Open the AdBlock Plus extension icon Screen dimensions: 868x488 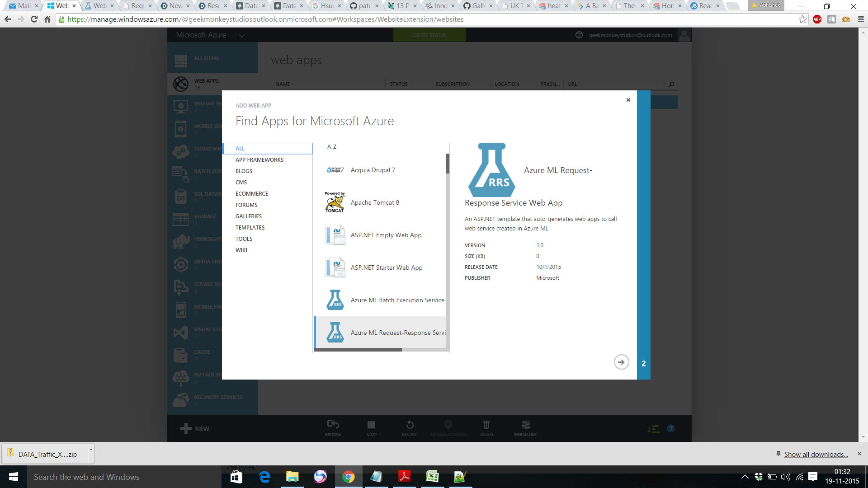click(817, 19)
